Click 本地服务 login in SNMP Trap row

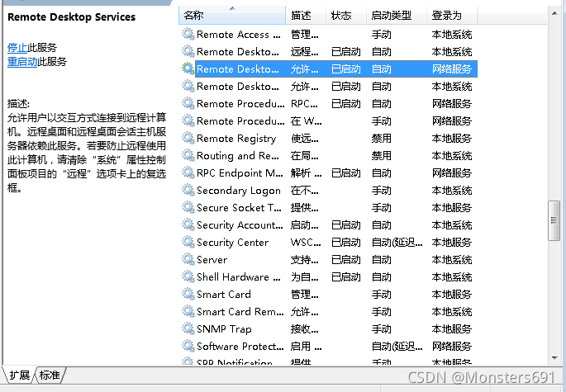pyautogui.click(x=452, y=329)
